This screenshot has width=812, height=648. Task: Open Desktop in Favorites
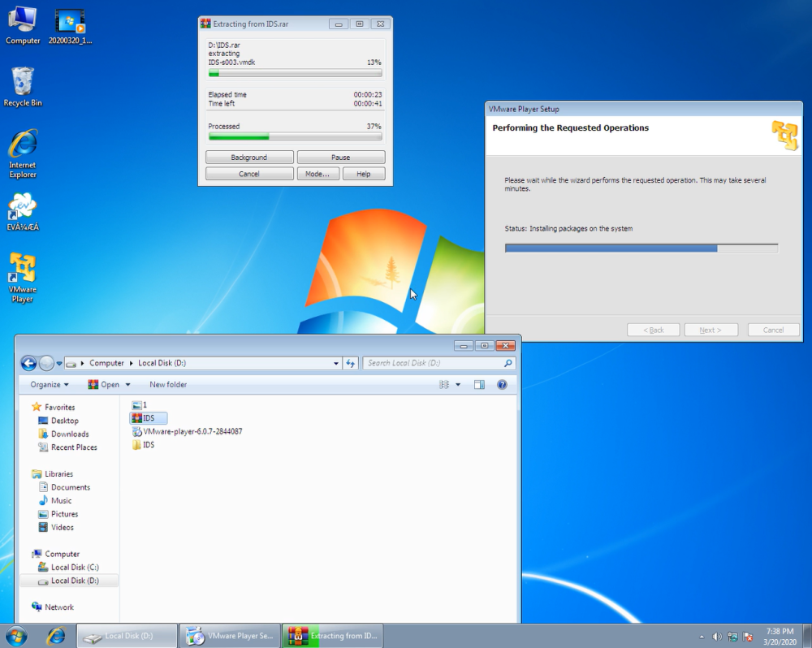coord(58,421)
